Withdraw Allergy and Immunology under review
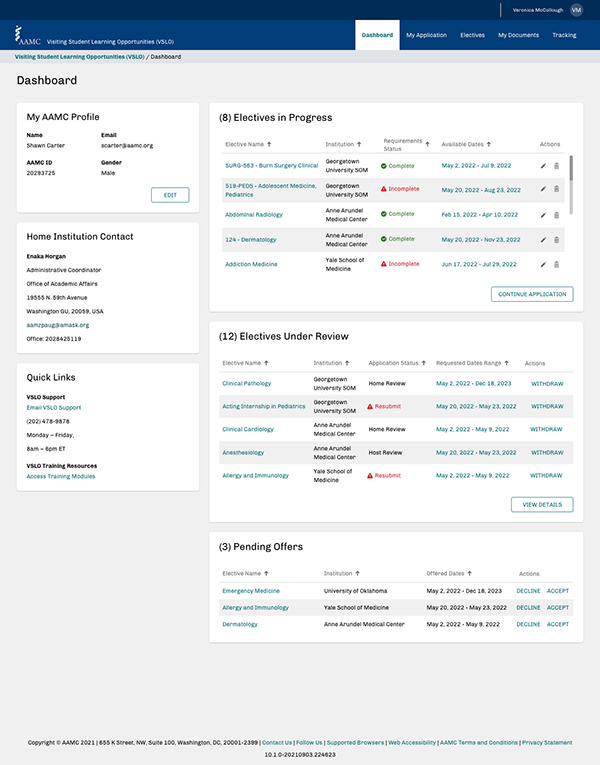Viewport: 600px width, 765px height. [x=546, y=476]
